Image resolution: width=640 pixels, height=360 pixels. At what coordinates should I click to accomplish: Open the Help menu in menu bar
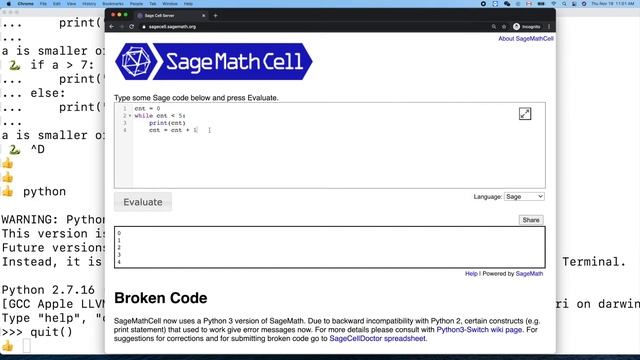188,4
